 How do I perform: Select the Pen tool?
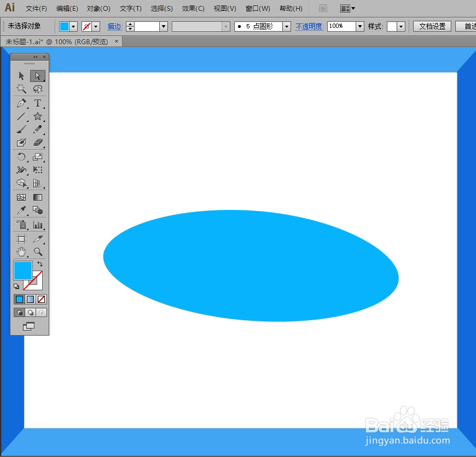point(21,103)
